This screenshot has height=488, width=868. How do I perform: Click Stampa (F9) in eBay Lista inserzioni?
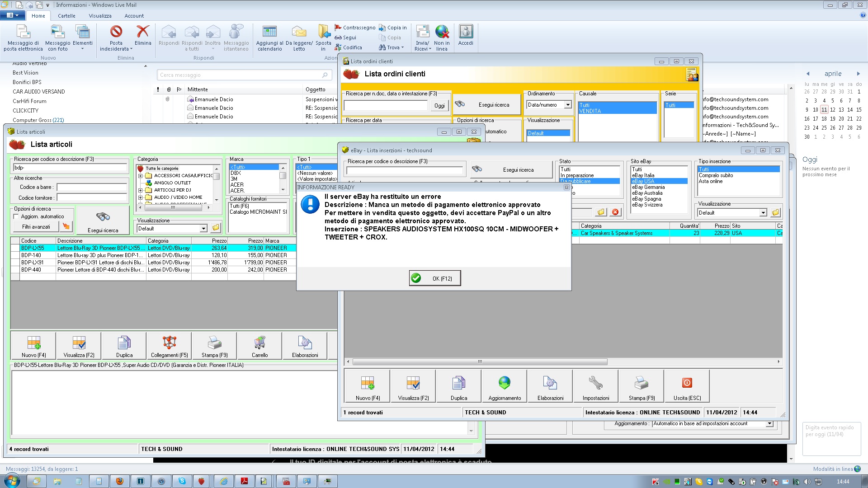coord(641,386)
